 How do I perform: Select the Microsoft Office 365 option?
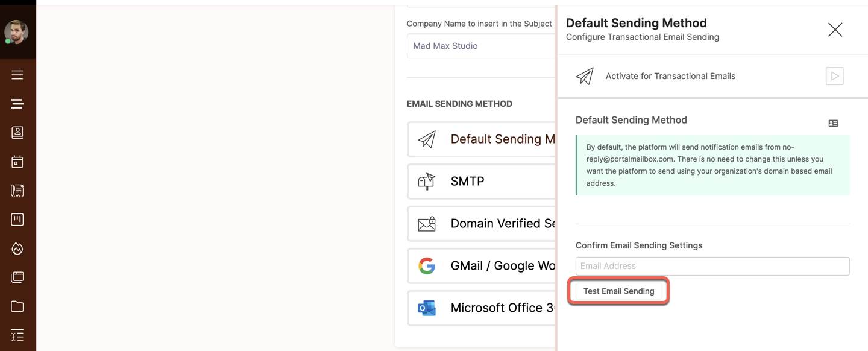[481, 308]
